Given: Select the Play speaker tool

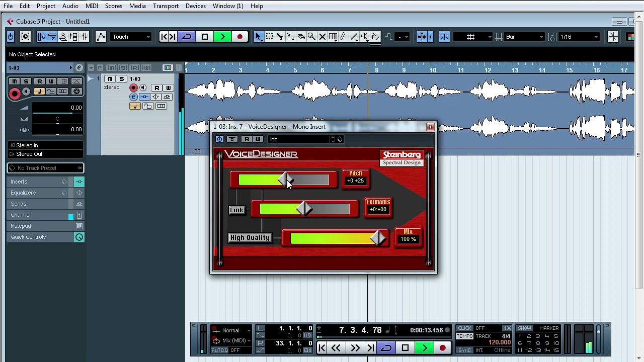Looking at the screenshot, I should click(364, 37).
